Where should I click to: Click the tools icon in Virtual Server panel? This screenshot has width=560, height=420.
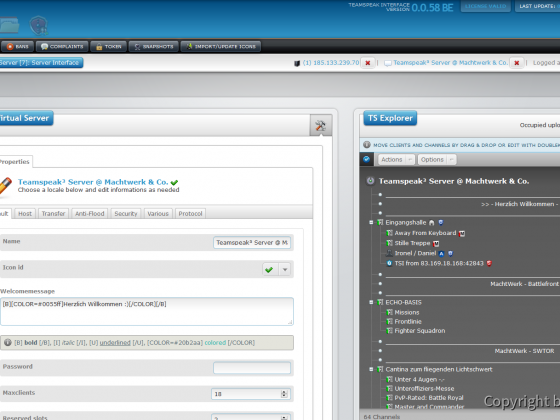(x=320, y=125)
